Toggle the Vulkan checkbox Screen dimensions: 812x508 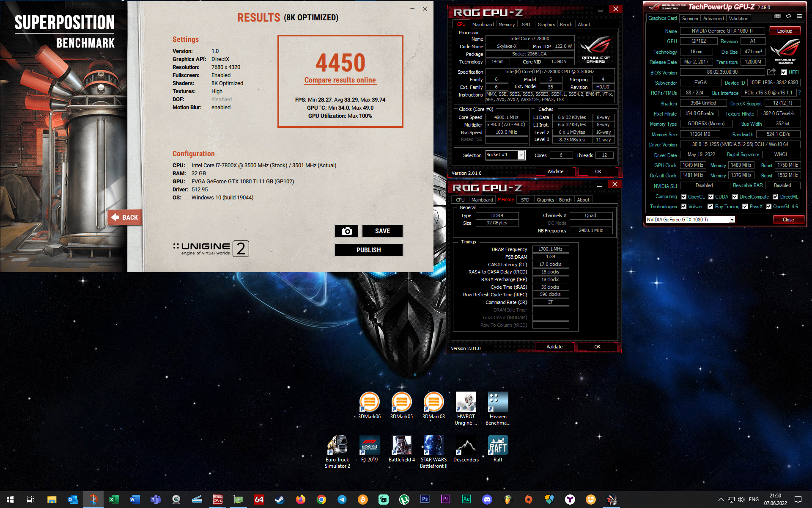tap(683, 207)
